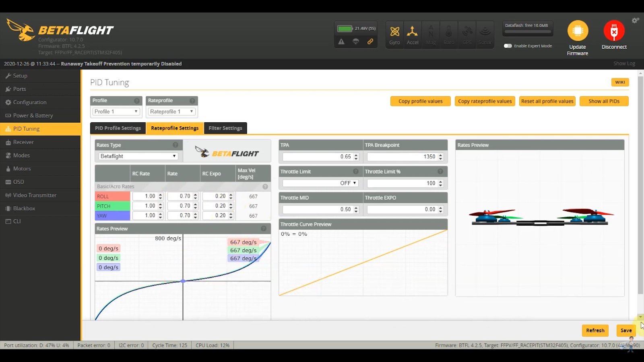Viewport: 644px width, 362px height.
Task: Click the Mag sensor icon
Action: (x=431, y=35)
